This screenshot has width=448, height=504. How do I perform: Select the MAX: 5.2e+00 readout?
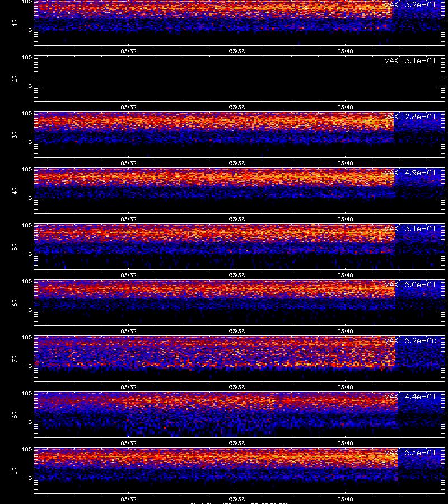tap(410, 340)
